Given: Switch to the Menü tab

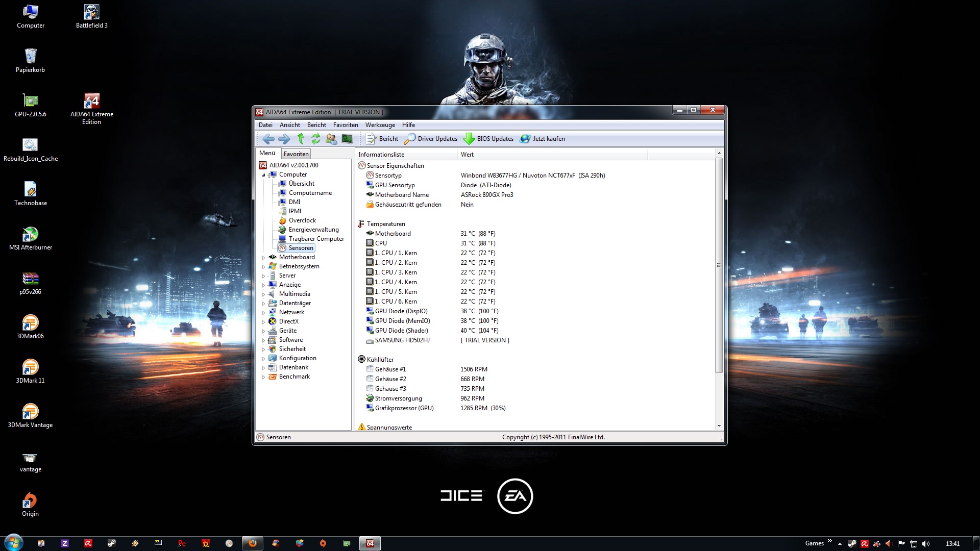Looking at the screenshot, I should click(x=267, y=153).
